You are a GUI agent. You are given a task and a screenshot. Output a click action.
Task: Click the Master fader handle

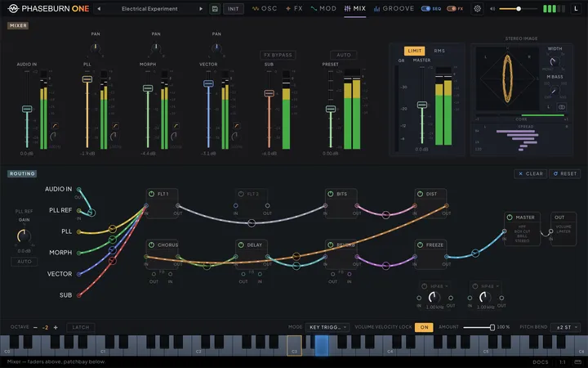pos(422,105)
